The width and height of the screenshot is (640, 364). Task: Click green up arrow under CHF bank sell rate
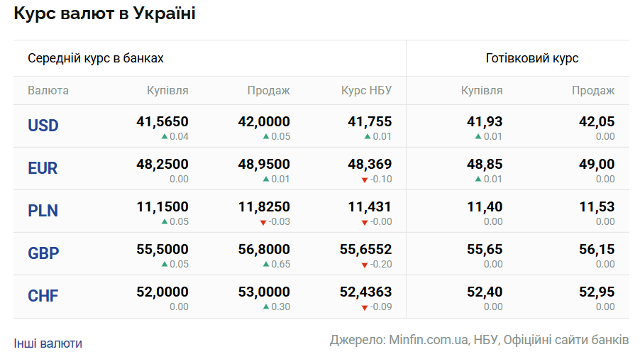click(265, 307)
